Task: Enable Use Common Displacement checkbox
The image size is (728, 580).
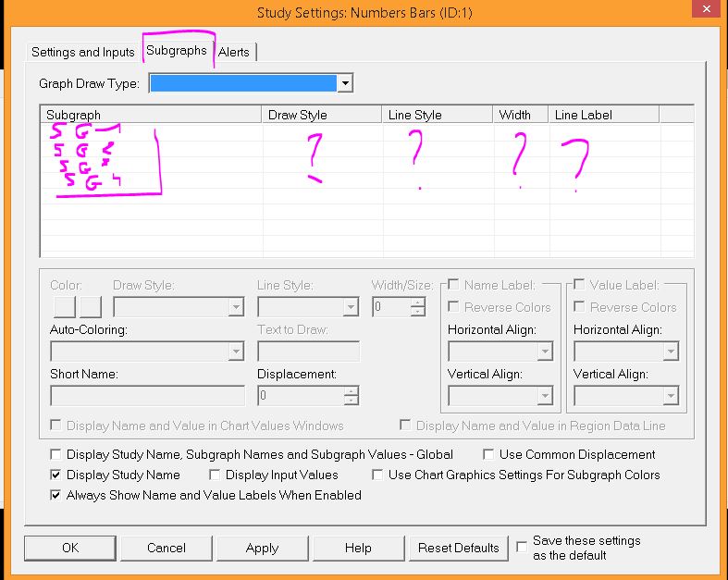Action: pos(488,453)
